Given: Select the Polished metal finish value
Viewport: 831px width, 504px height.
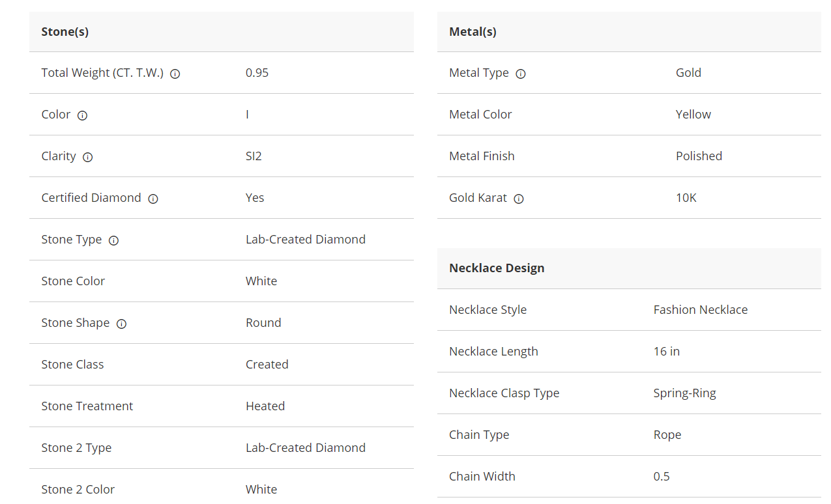Looking at the screenshot, I should point(699,156).
